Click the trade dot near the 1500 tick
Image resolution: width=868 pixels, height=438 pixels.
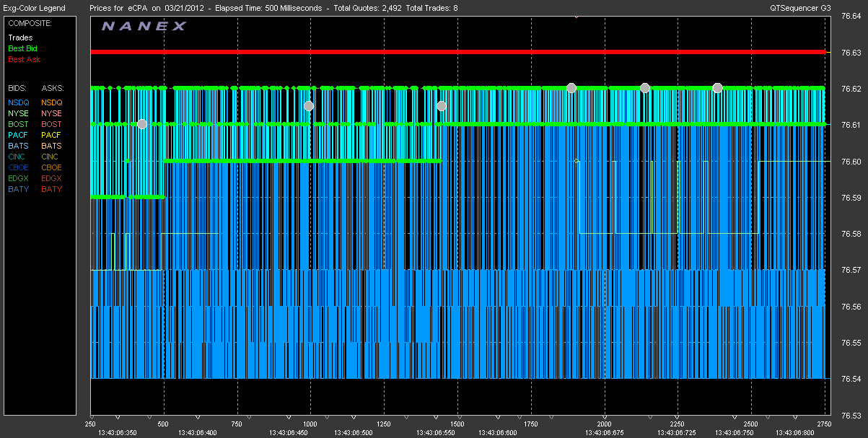click(442, 106)
